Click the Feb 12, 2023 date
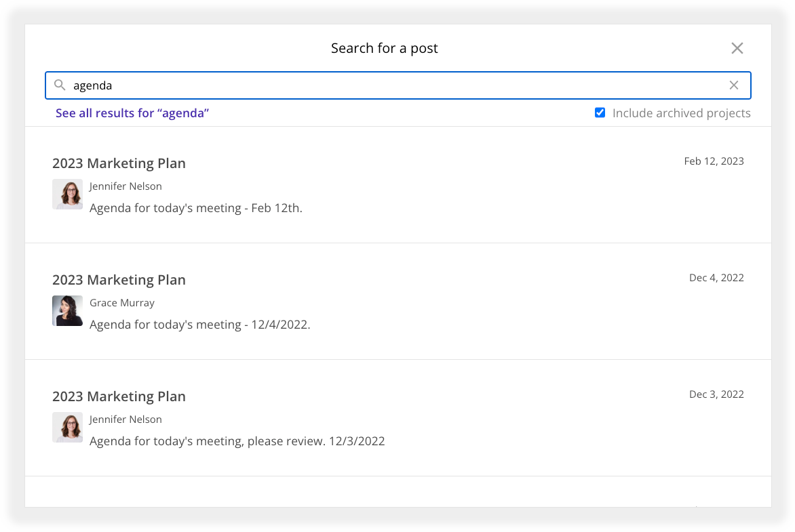 point(714,161)
